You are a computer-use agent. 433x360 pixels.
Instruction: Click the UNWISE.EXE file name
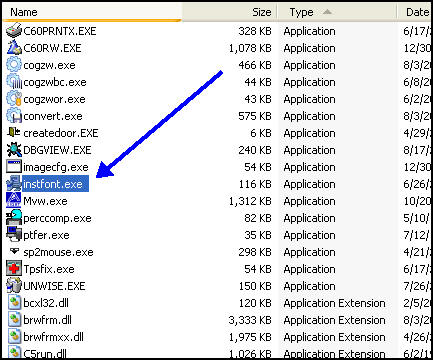(x=54, y=286)
